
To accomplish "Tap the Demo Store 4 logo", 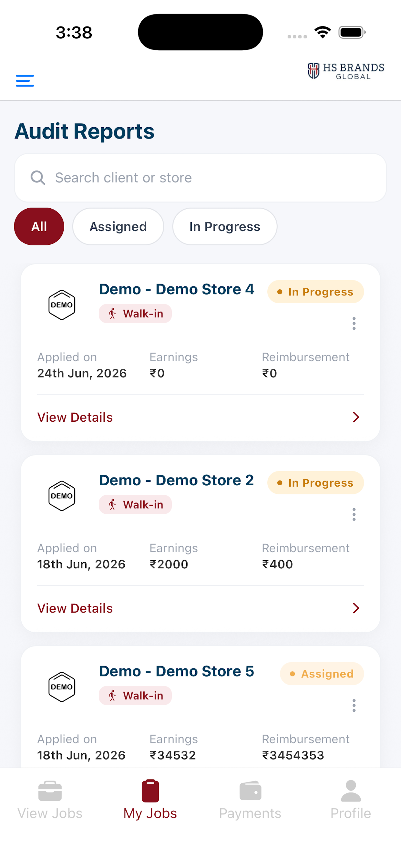I will pos(62,305).
